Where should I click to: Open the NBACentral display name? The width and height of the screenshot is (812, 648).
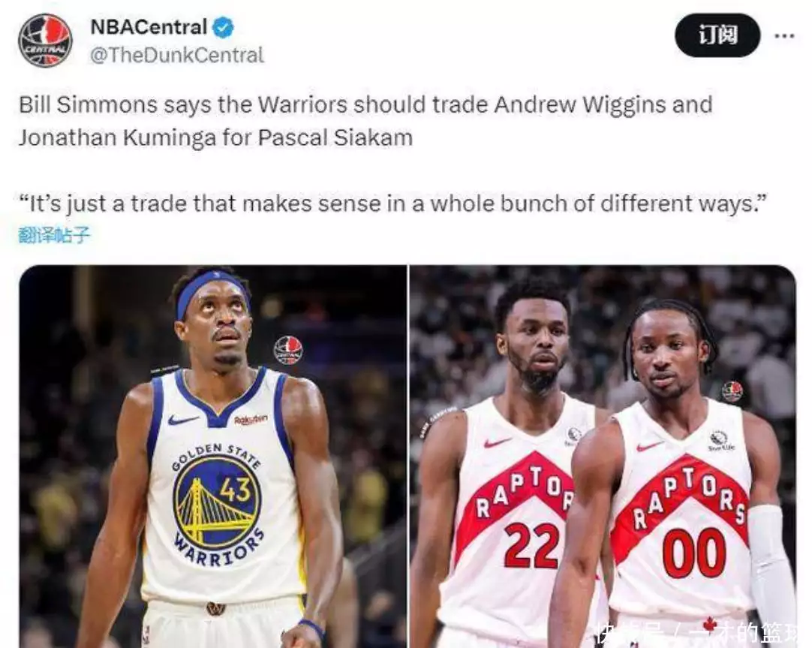tap(149, 27)
